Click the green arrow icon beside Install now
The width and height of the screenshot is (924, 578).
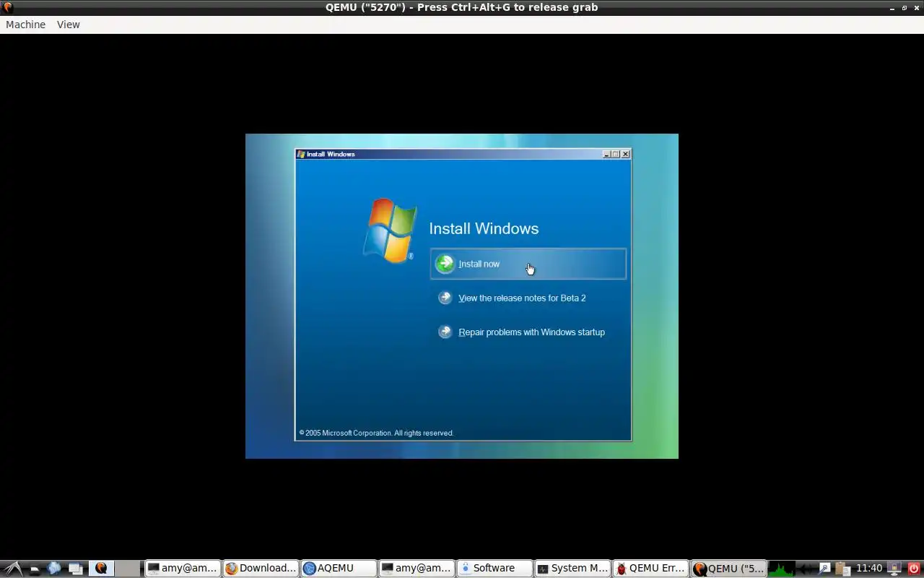[445, 264]
